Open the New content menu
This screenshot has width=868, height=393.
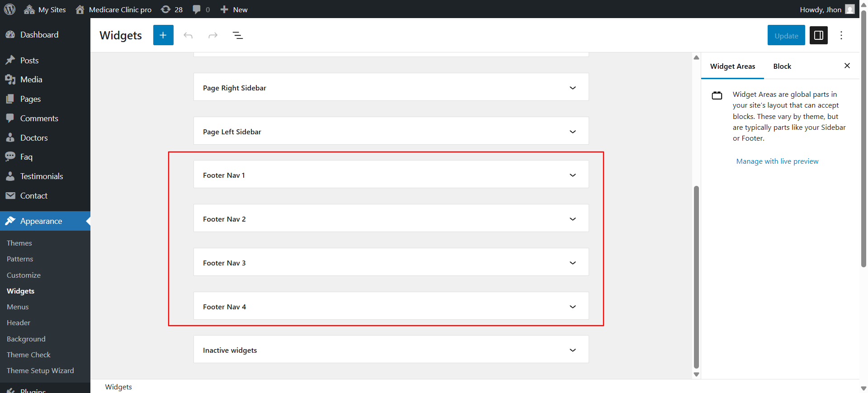click(x=234, y=9)
